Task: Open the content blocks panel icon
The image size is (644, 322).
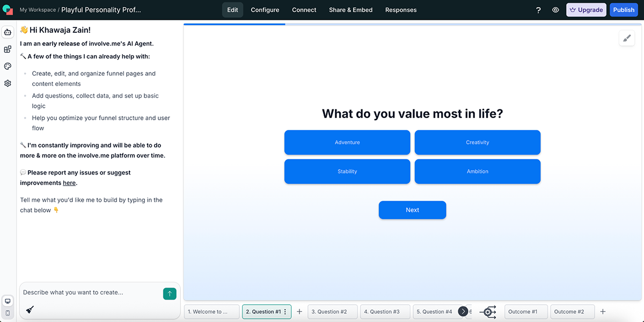Action: pyautogui.click(x=8, y=49)
